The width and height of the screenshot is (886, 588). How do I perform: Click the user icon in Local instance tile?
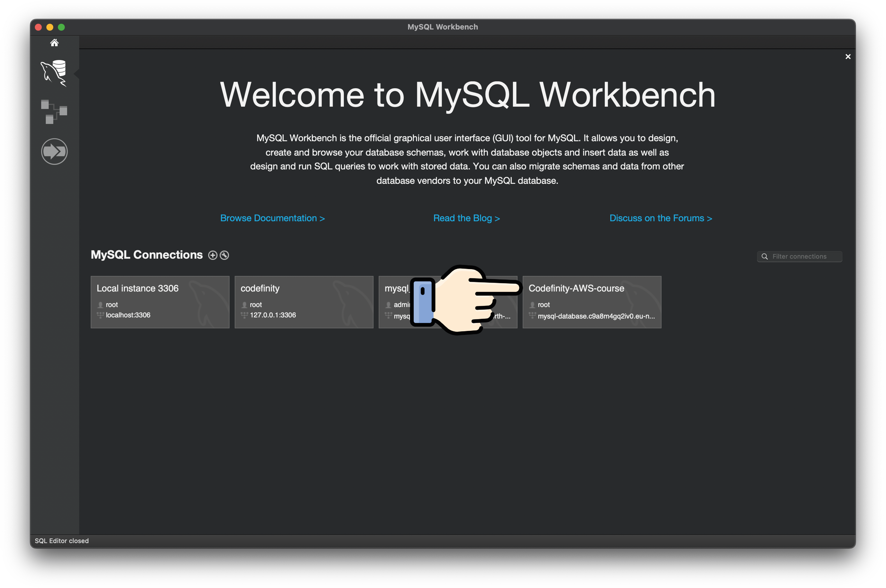click(100, 305)
